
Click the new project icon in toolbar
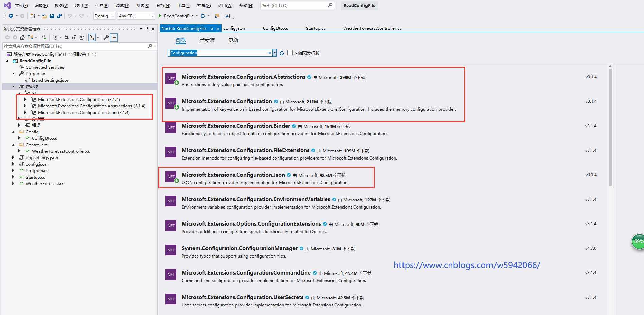click(x=33, y=16)
